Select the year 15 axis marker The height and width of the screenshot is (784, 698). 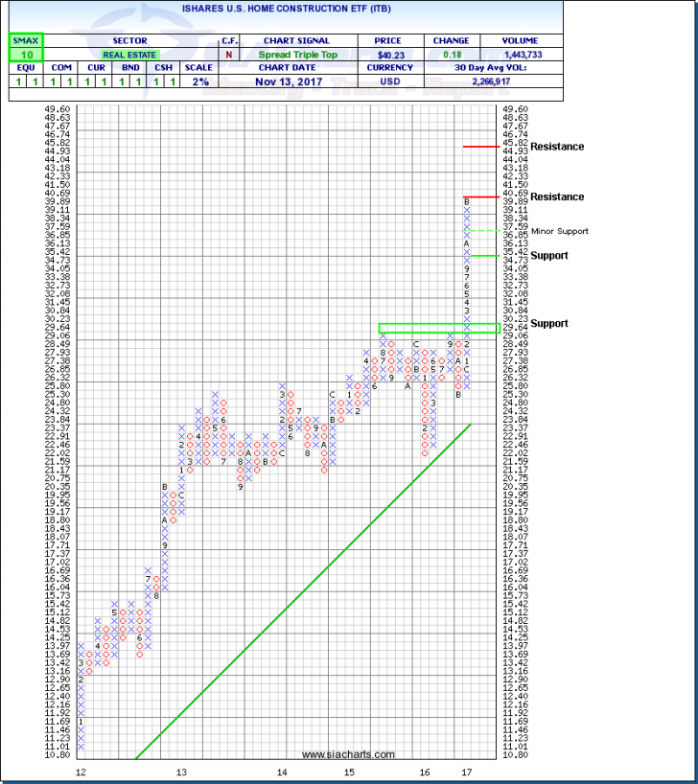pos(350,772)
